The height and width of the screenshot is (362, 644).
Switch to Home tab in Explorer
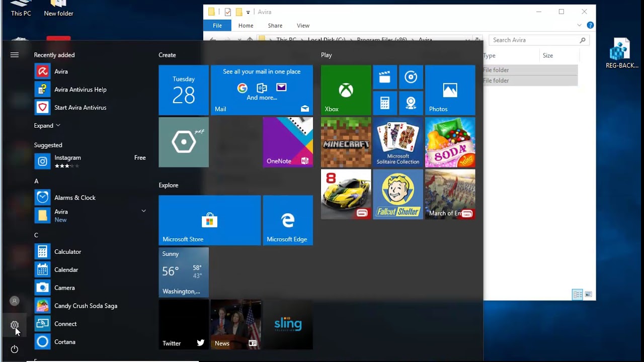pyautogui.click(x=246, y=26)
